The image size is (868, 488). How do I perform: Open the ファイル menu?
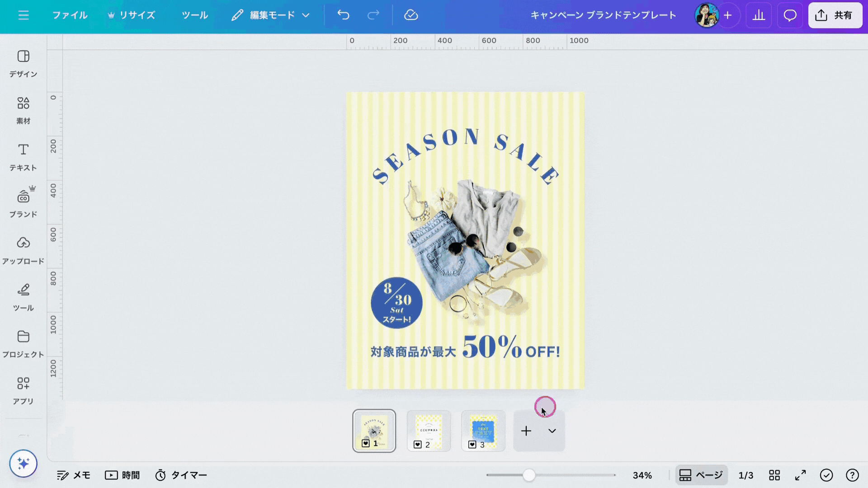(70, 15)
